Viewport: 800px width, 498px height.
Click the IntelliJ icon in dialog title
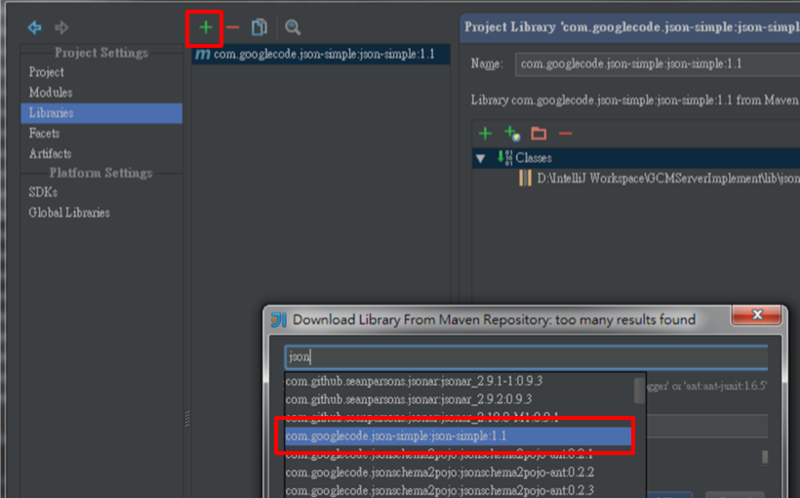(x=279, y=320)
